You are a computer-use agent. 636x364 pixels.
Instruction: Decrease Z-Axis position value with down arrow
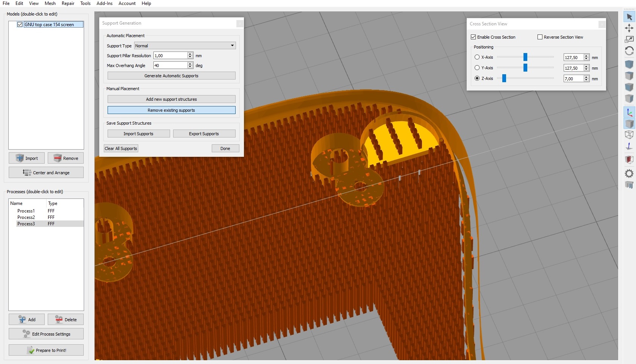586,80
